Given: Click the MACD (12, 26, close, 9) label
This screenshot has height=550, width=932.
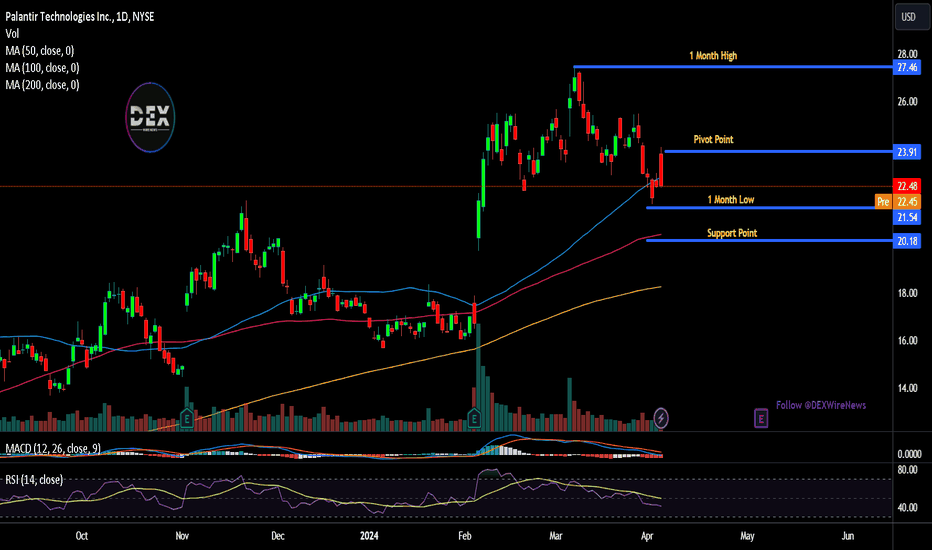Looking at the screenshot, I should [53, 448].
